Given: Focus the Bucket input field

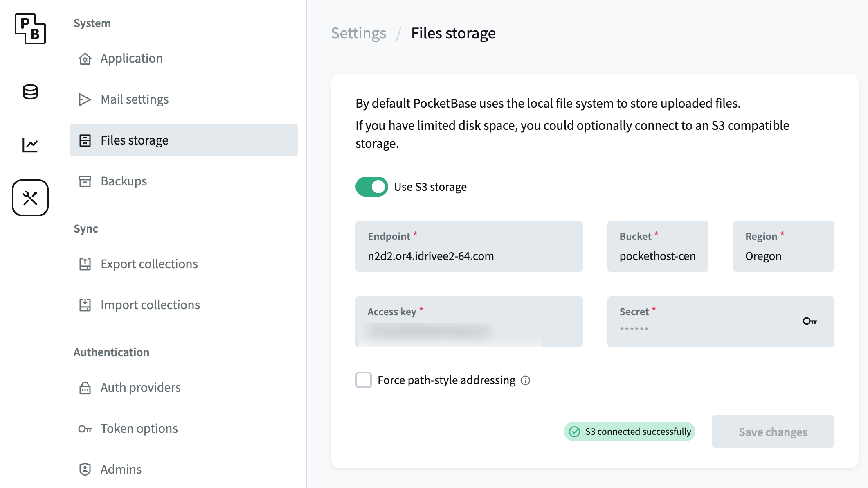Looking at the screenshot, I should point(657,256).
